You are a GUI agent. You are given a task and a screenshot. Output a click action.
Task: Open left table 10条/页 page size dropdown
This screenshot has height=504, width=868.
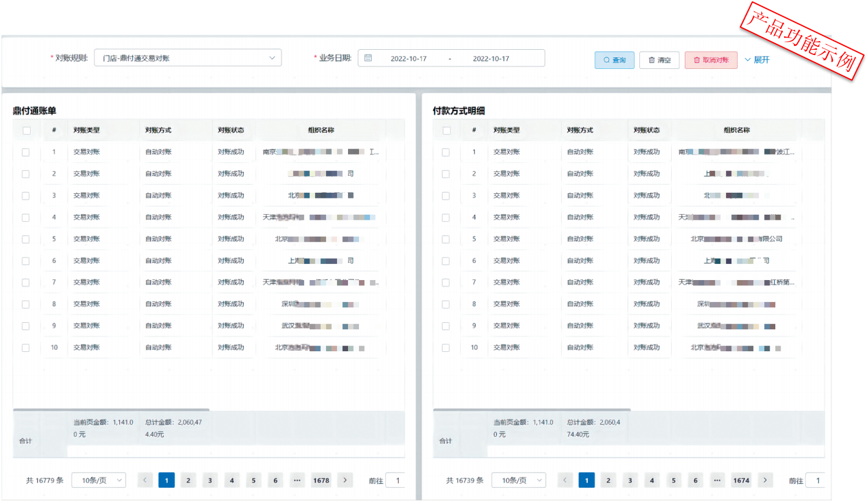99,480
